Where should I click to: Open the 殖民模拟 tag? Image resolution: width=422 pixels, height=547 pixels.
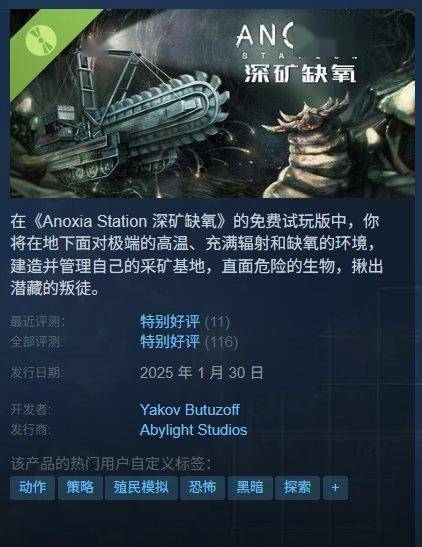click(x=141, y=488)
